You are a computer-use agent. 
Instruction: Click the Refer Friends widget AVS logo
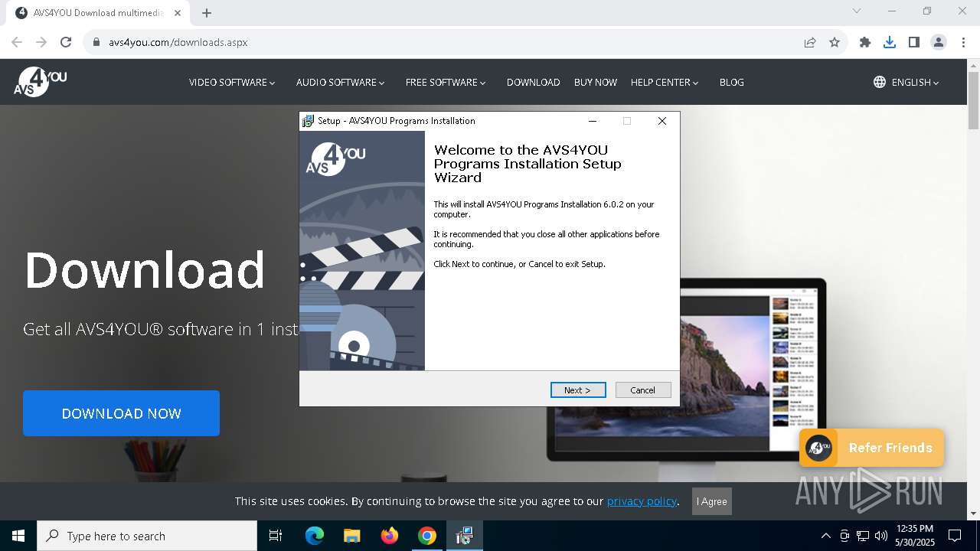(x=819, y=448)
